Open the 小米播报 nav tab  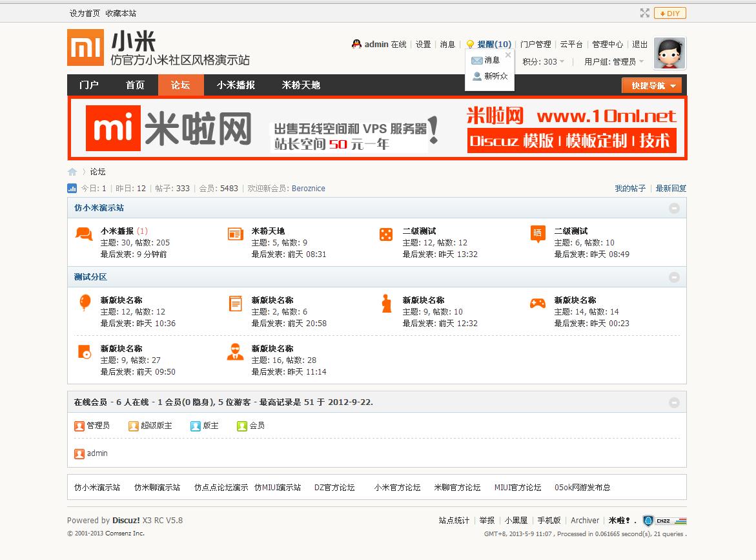click(236, 85)
